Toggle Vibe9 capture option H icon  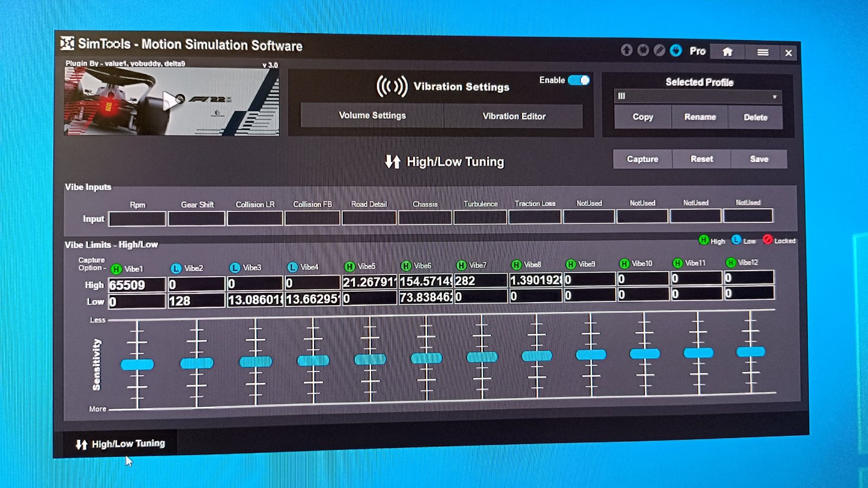(x=571, y=264)
